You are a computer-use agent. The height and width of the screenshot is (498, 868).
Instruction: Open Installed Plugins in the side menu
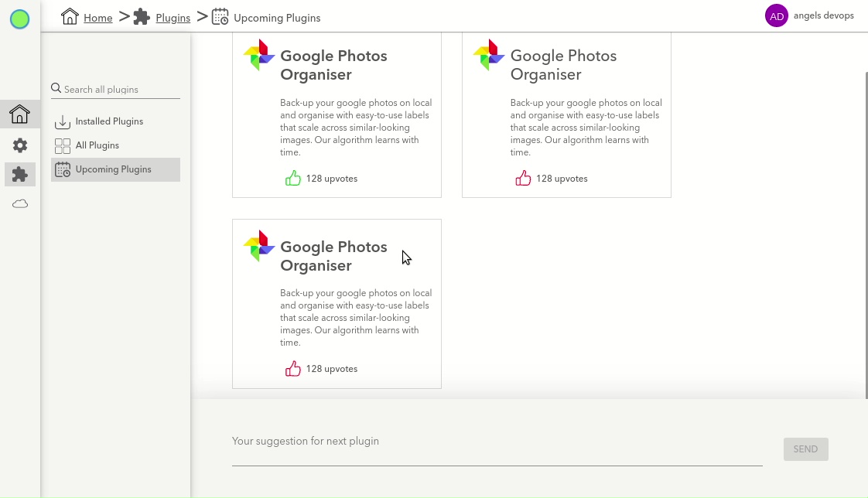pyautogui.click(x=109, y=121)
